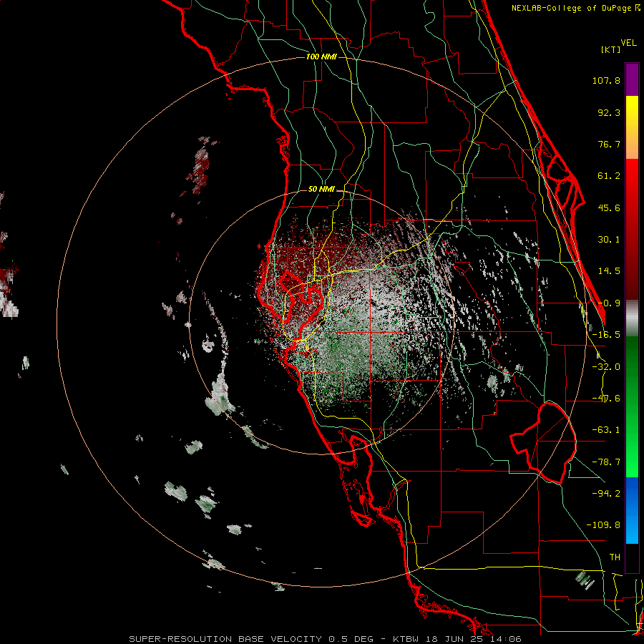Image resolution: width=644 pixels, height=644 pixels.
Task: Click the TH label on the legend
Action: point(615,557)
